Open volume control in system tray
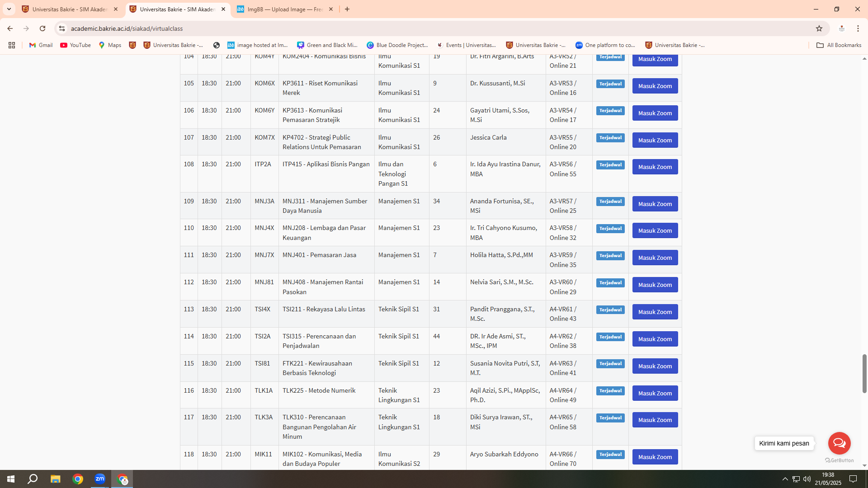868x488 pixels. tap(807, 479)
